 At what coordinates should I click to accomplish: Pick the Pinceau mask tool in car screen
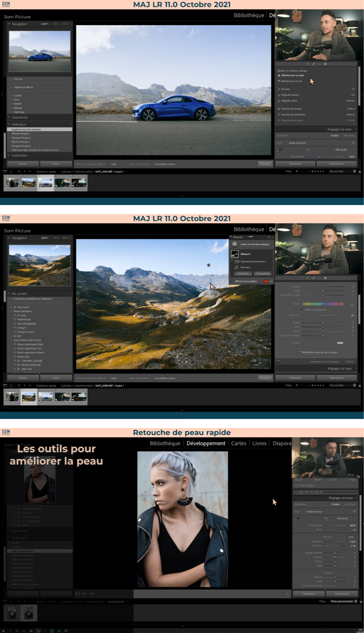(283, 89)
